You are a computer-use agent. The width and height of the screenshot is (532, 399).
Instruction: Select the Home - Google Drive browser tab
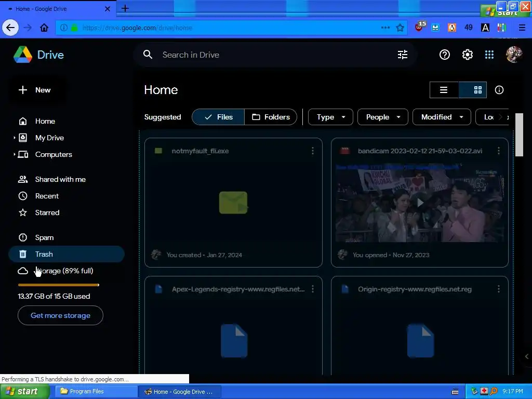(x=58, y=9)
